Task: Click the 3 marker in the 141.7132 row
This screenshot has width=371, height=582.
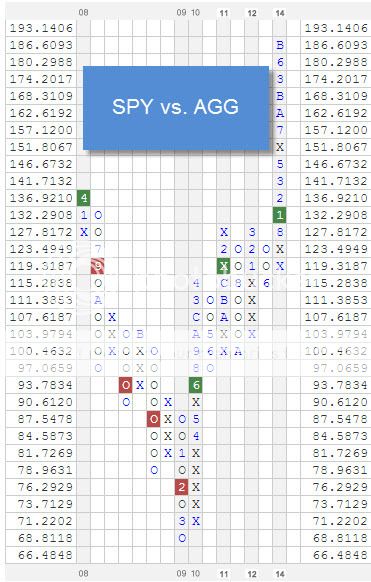Action: click(x=280, y=181)
